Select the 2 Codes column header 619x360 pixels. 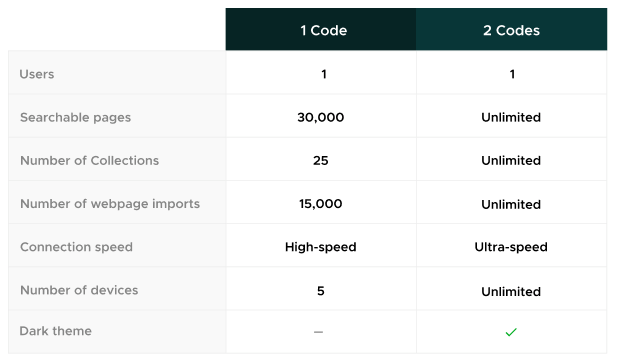pyautogui.click(x=512, y=29)
